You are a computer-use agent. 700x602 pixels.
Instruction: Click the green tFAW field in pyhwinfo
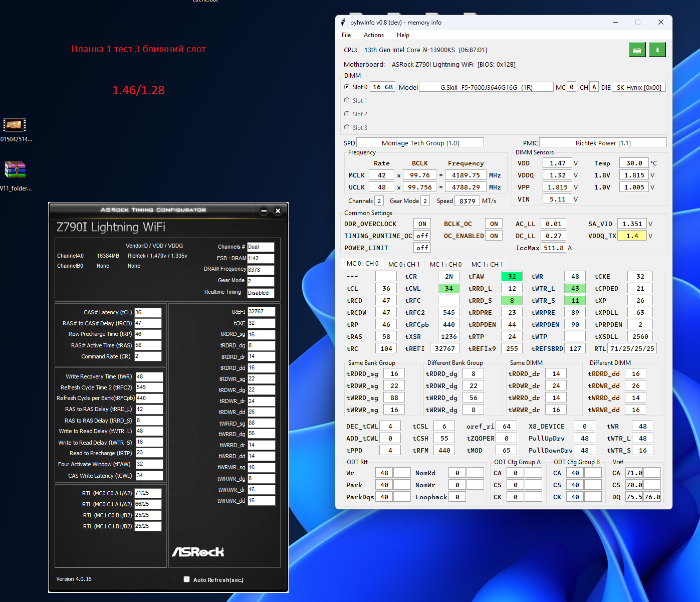click(512, 276)
